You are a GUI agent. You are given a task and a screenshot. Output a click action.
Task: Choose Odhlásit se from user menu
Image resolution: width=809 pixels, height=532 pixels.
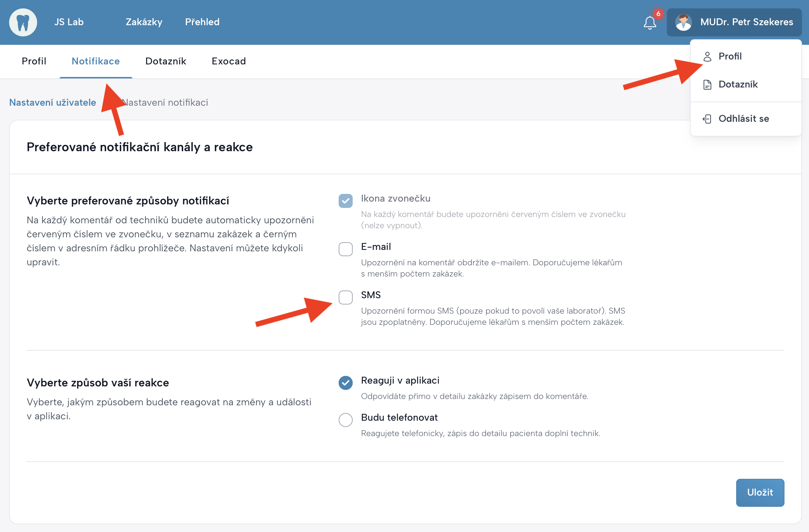(743, 119)
